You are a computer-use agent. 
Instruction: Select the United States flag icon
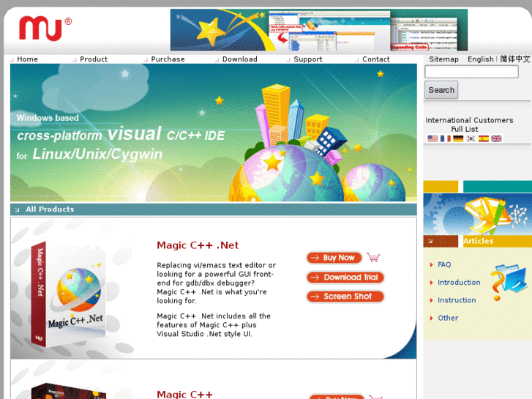coord(432,138)
